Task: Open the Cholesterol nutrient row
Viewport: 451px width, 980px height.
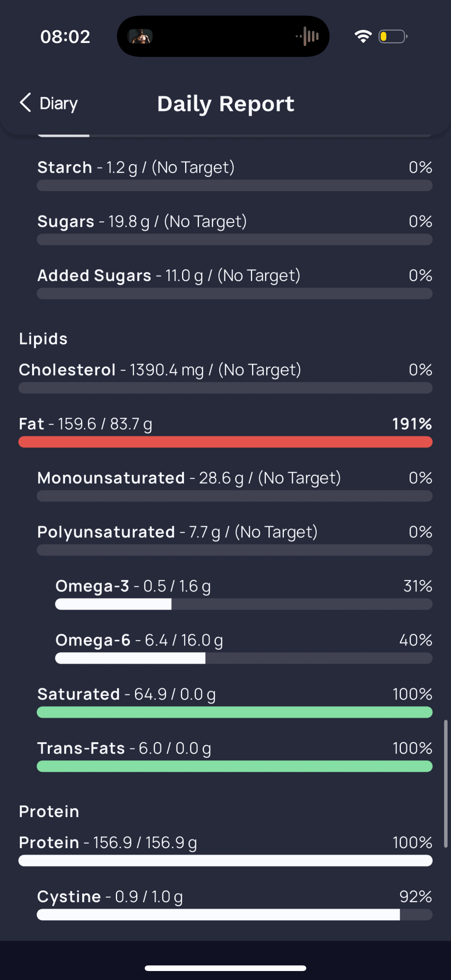Action: point(225,377)
